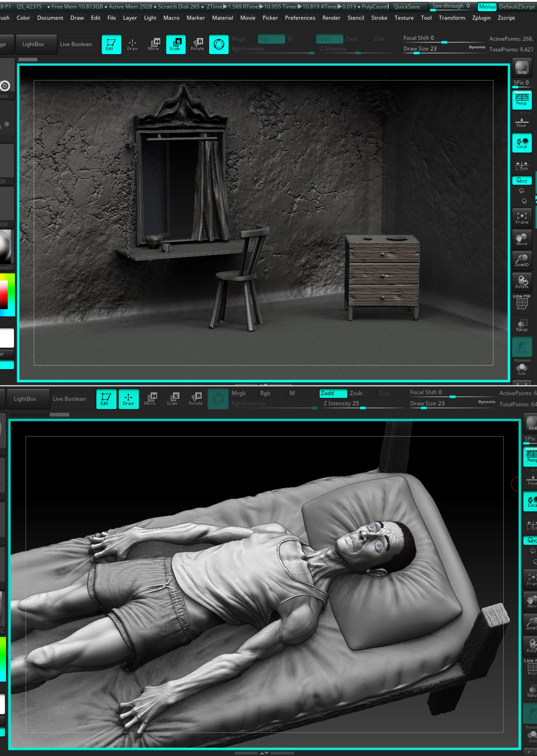The image size is (537, 756).
Task: Select Scale tool icon in bottom toolbar
Action: [172, 399]
